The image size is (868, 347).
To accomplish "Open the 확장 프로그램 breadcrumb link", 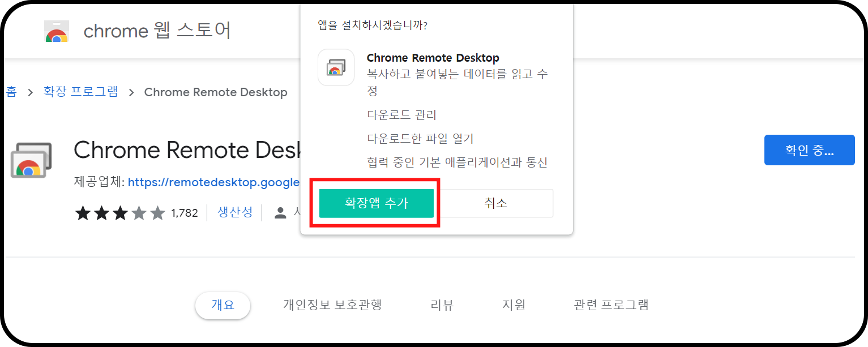I will pyautogui.click(x=80, y=92).
